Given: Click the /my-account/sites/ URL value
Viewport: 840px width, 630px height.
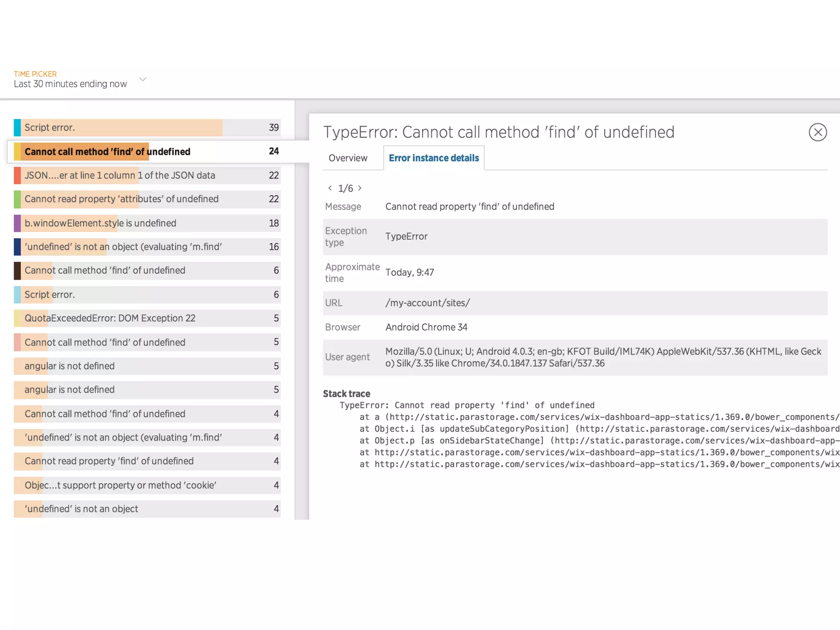Looking at the screenshot, I should pyautogui.click(x=427, y=303).
